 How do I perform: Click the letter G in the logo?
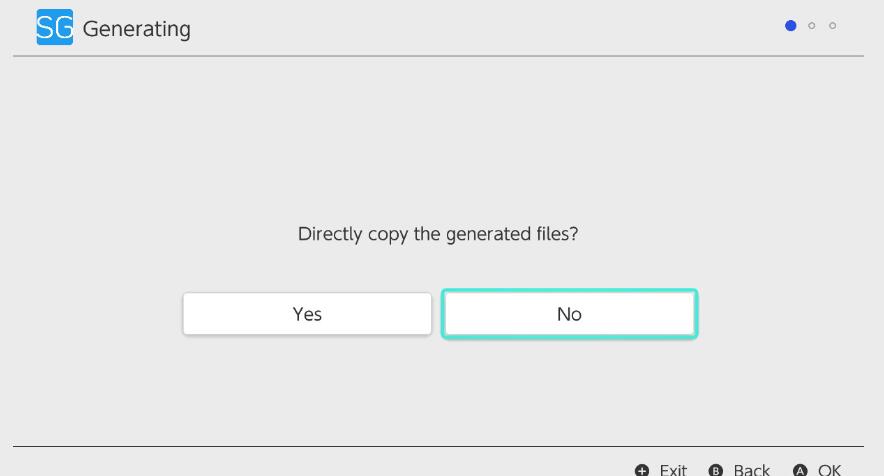(63, 28)
